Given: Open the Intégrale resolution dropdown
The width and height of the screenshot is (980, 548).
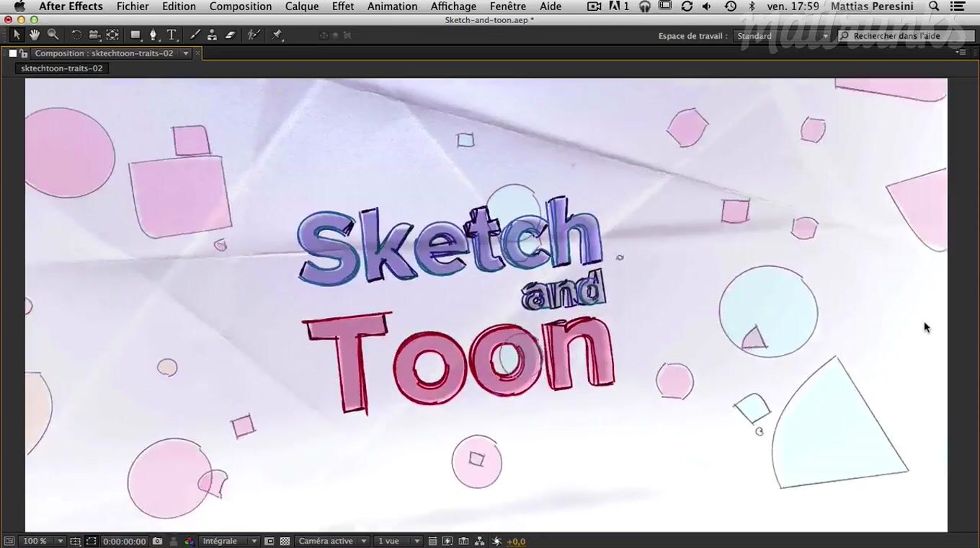Looking at the screenshot, I should click(228, 541).
